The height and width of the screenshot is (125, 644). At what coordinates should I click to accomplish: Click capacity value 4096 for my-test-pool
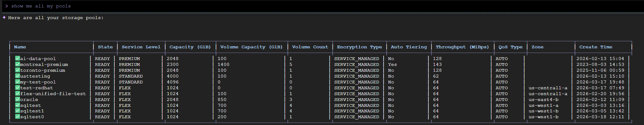click(173, 82)
